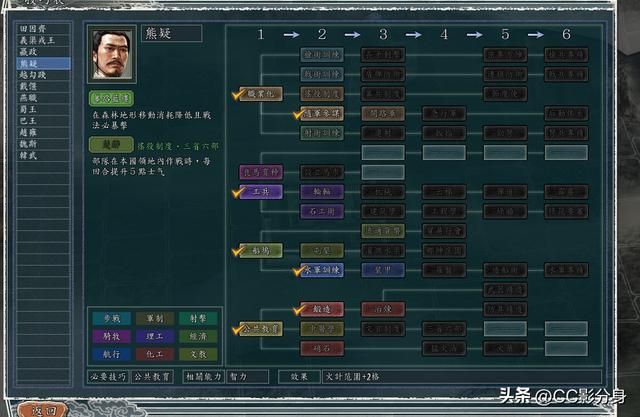640x417 pixels.
Task: Choose 巴王 in the ruler list
Action: point(43,121)
